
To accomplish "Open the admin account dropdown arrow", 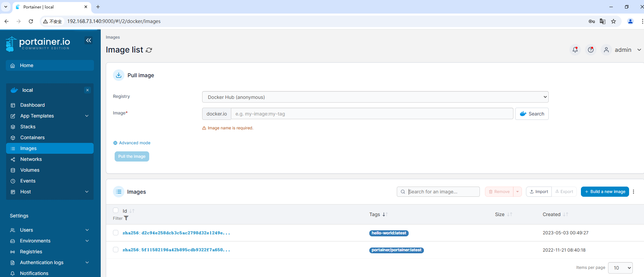I will pos(639,50).
